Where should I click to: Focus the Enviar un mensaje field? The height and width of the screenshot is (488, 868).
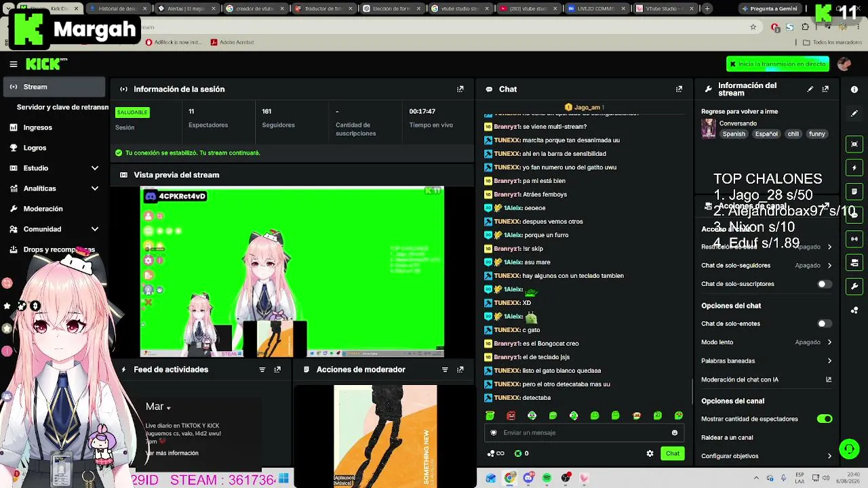583,432
